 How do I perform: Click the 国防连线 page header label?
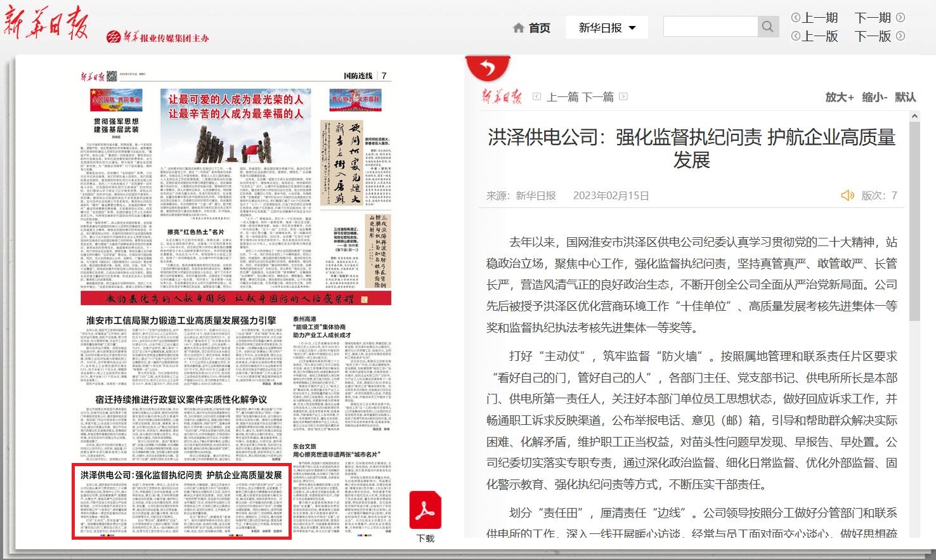click(x=358, y=75)
